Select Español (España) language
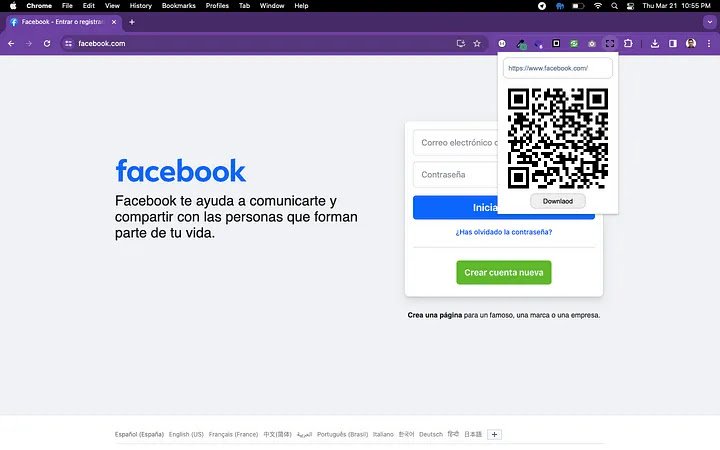This screenshot has height=450, width=720. pyautogui.click(x=139, y=434)
